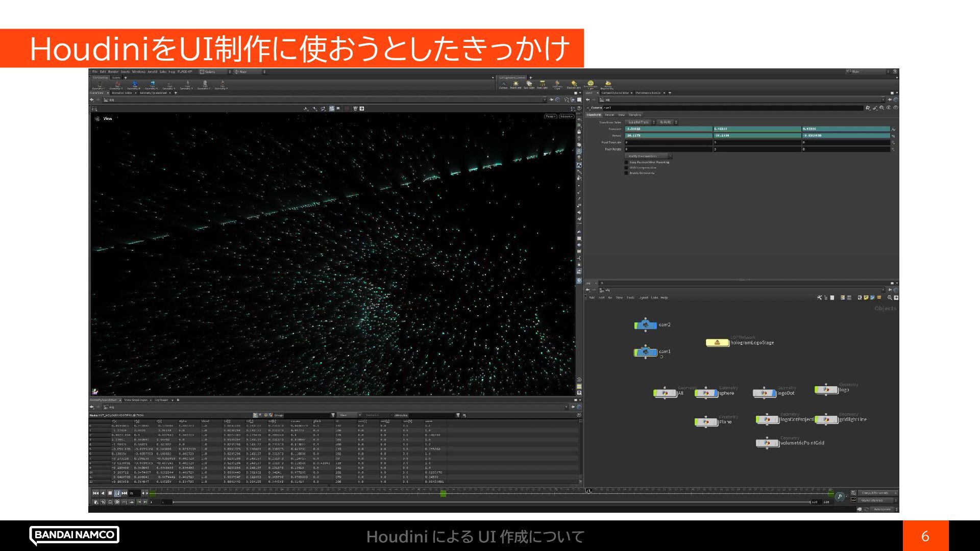The width and height of the screenshot is (980, 551).
Task: Open the Transform Order dropdown
Action: (x=640, y=122)
